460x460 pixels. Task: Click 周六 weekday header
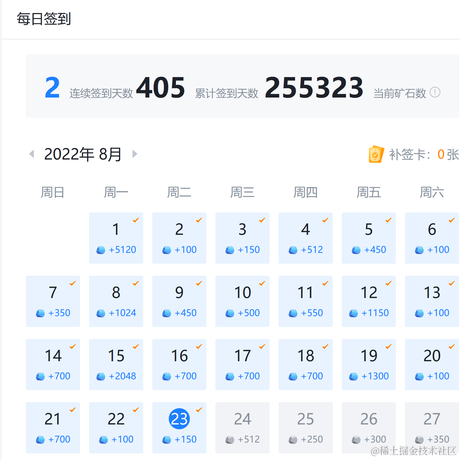tap(432, 192)
